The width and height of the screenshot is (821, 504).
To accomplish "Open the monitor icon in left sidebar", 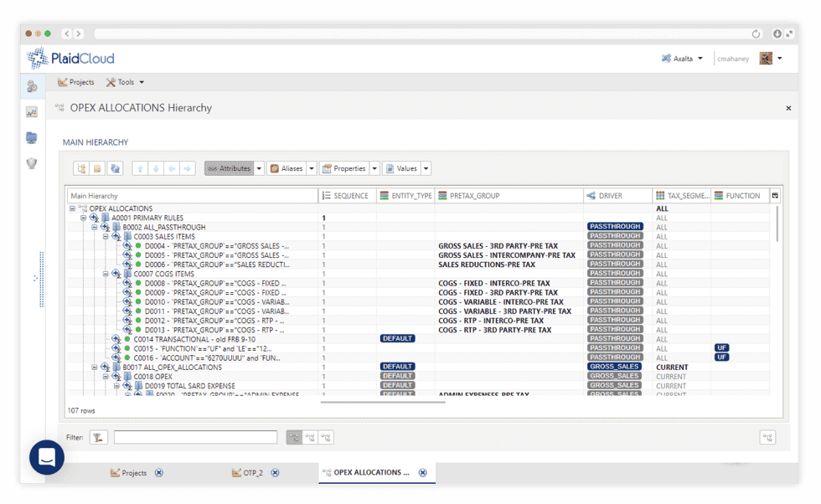I will pos(32,137).
